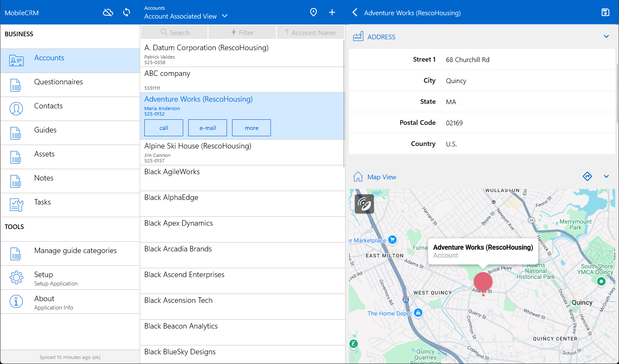Edit the City field Quincy

point(482,81)
